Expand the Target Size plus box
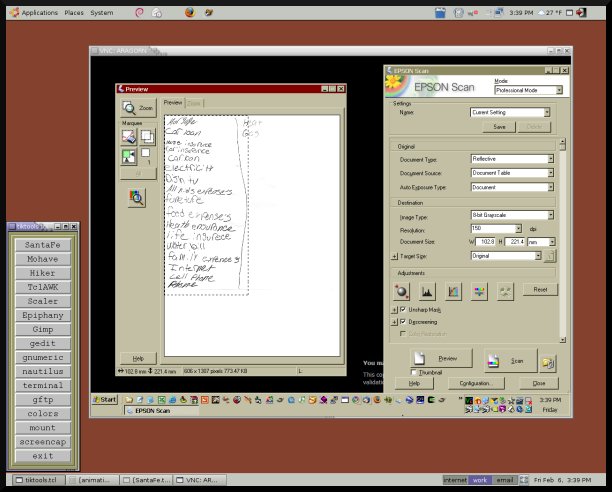 (x=394, y=256)
